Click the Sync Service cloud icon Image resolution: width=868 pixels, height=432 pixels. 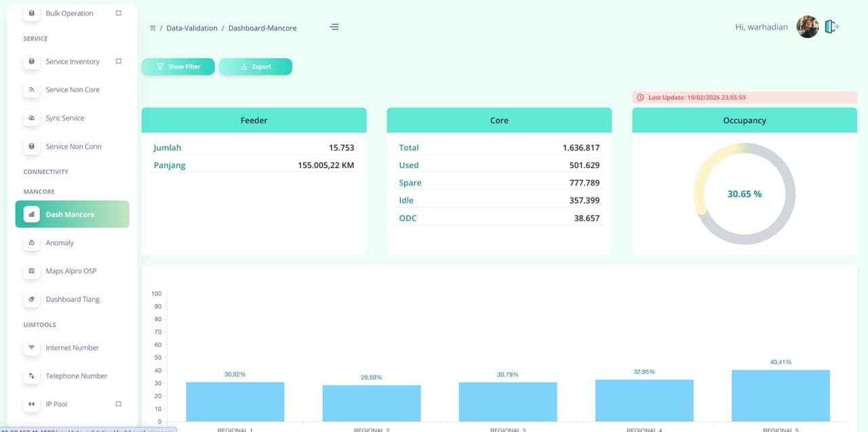[x=31, y=118]
